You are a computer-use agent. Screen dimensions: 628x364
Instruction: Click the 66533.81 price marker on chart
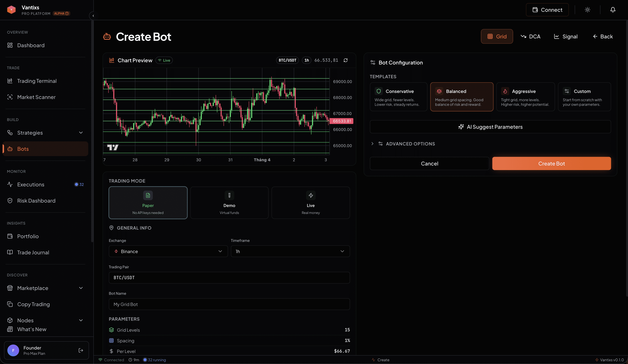[x=342, y=121]
